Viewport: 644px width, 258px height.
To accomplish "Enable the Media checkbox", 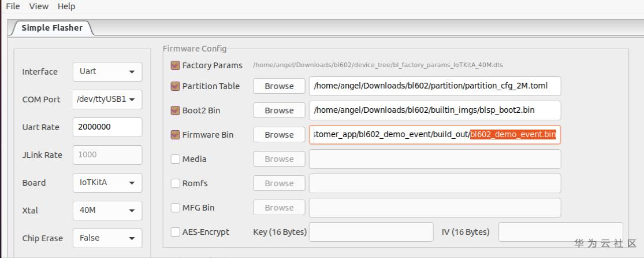I will coord(176,159).
